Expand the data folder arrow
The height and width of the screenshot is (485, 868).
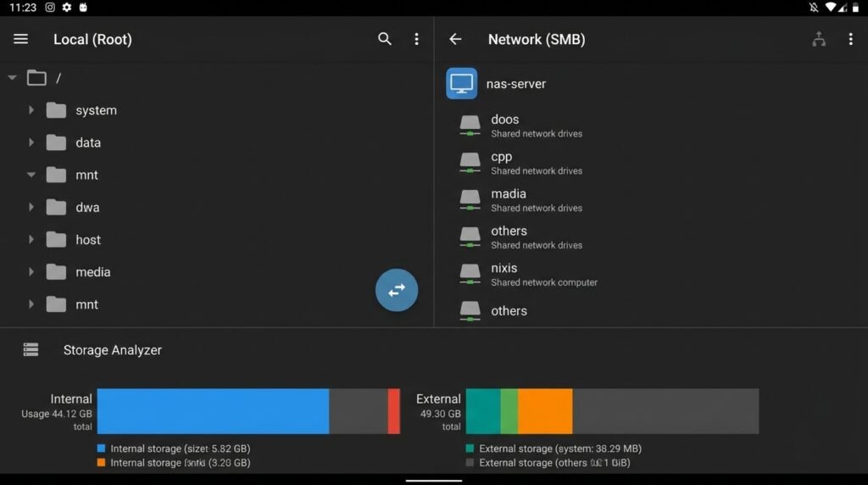click(31, 142)
